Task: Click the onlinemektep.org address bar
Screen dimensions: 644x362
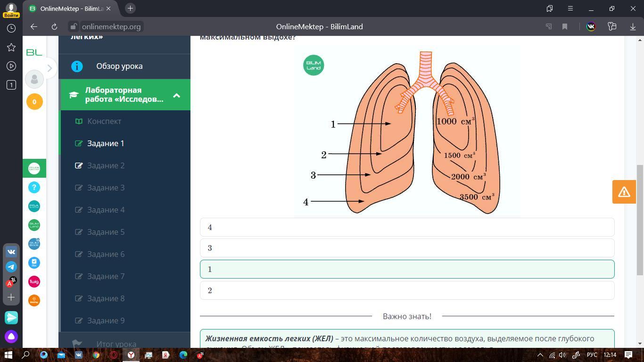Action: (111, 27)
